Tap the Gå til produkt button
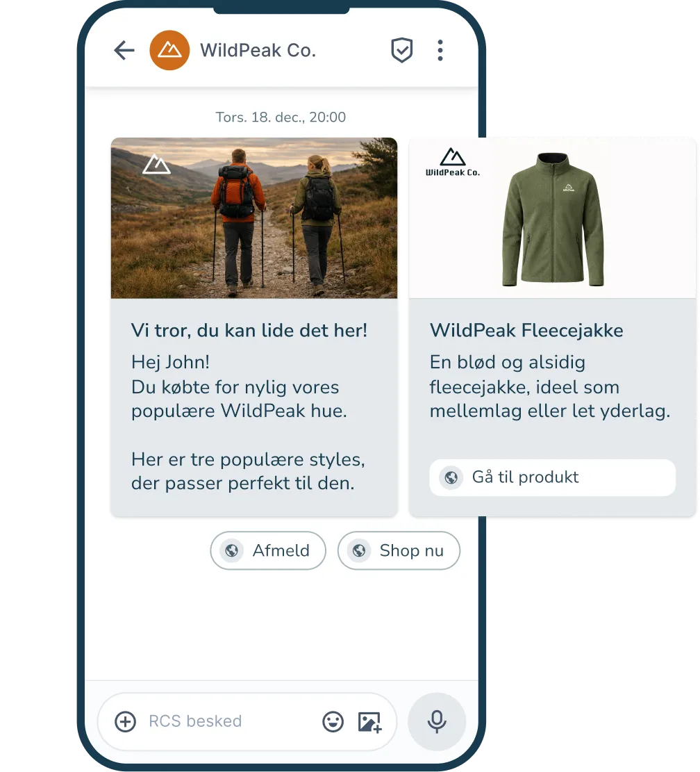This screenshot has height=772, width=700. [x=552, y=477]
